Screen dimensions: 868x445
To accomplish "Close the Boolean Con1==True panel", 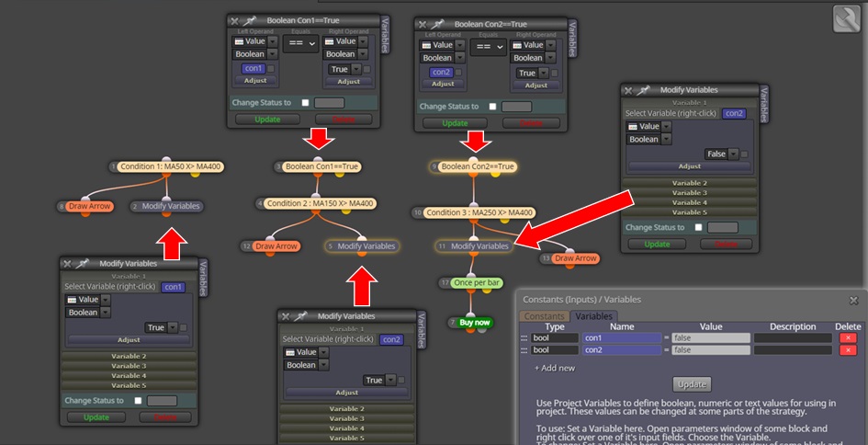I will [235, 21].
